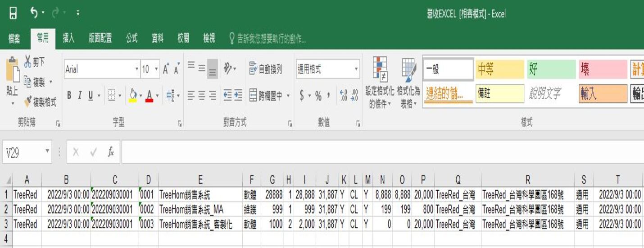Open the clipboard pane launcher in 剪貼簿
The width and height of the screenshot is (644, 248).
pyautogui.click(x=58, y=123)
